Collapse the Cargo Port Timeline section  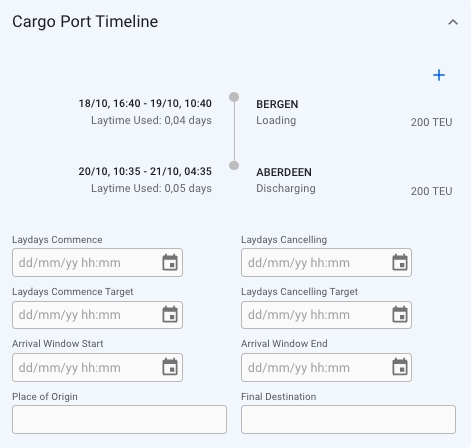453,22
